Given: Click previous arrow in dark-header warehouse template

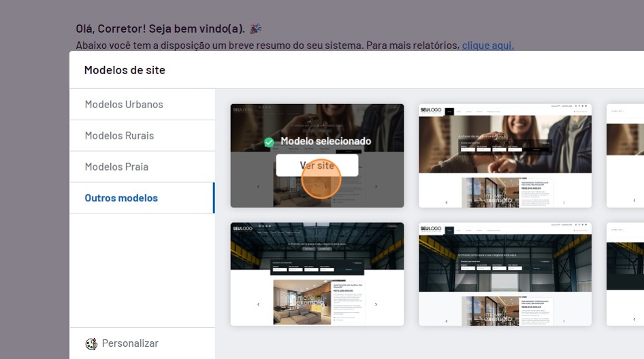Looking at the screenshot, I should pyautogui.click(x=258, y=305).
